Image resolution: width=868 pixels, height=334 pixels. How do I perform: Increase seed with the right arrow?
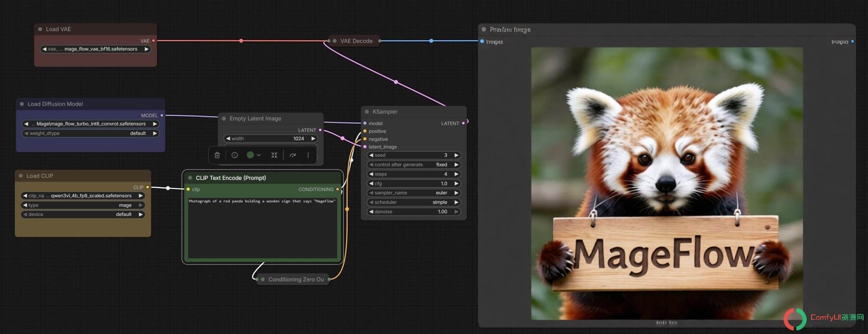(x=456, y=155)
